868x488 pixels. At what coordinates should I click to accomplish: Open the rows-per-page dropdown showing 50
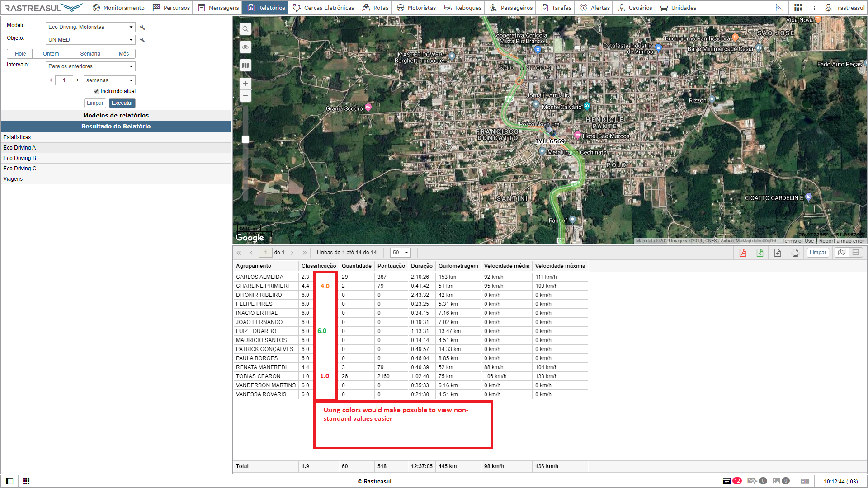(400, 253)
